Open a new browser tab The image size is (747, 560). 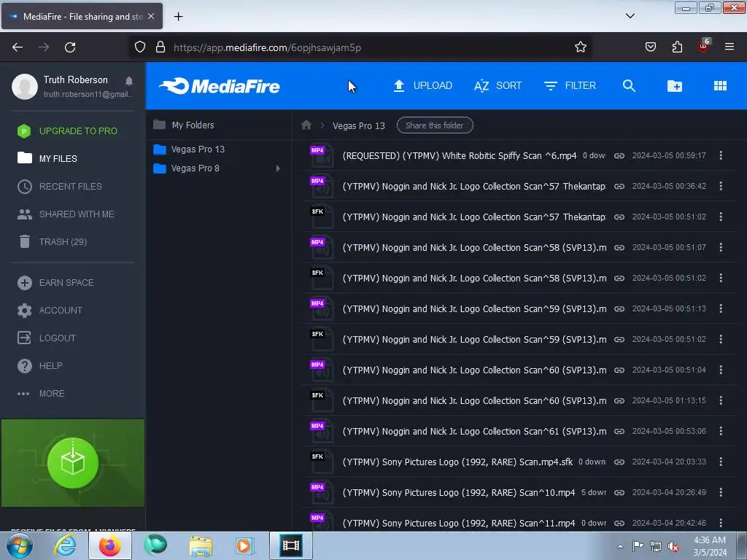click(178, 17)
